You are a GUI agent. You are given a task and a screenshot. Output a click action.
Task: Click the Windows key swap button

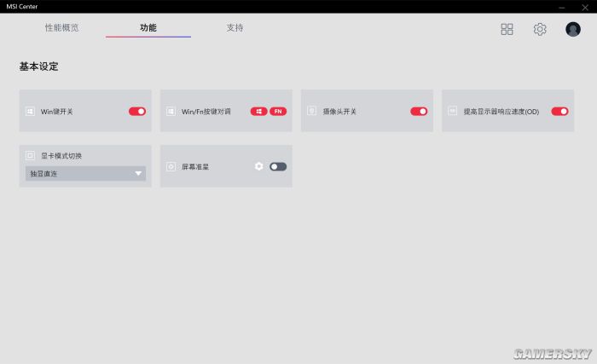[x=259, y=111]
